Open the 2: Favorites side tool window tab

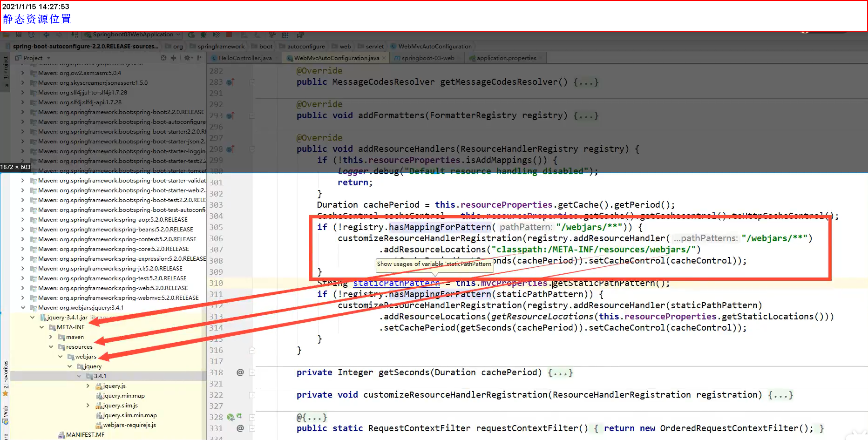pos(6,378)
